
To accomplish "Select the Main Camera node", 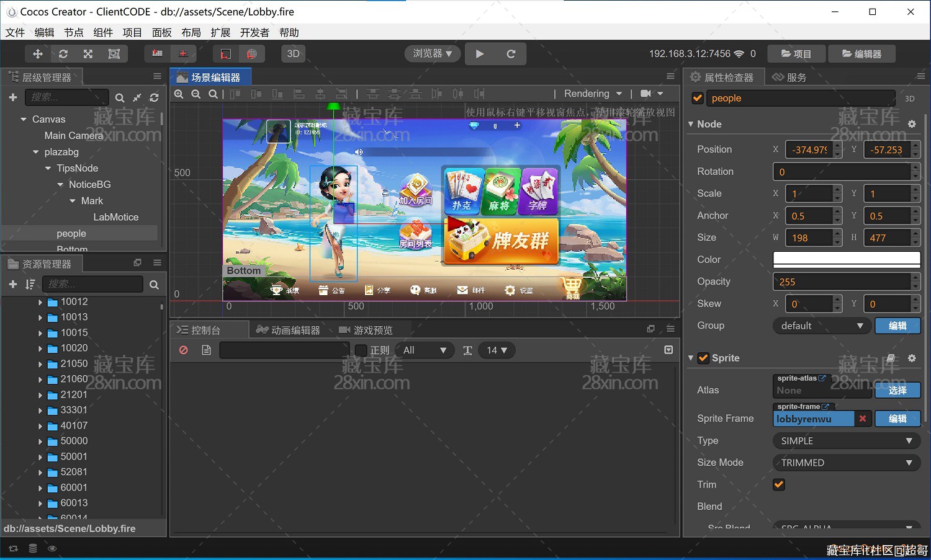I will click(74, 135).
